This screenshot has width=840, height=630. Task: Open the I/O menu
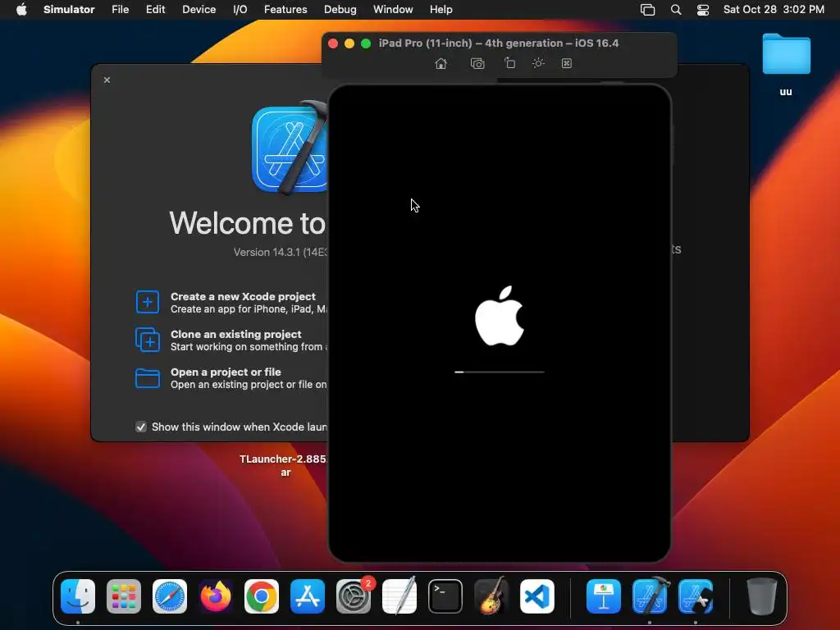pyautogui.click(x=240, y=9)
